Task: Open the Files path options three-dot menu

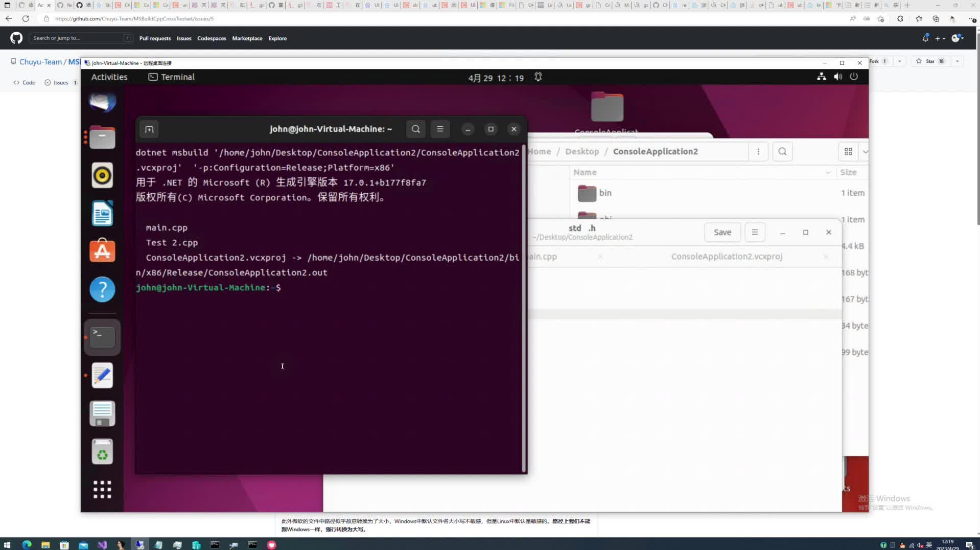Action: (758, 151)
